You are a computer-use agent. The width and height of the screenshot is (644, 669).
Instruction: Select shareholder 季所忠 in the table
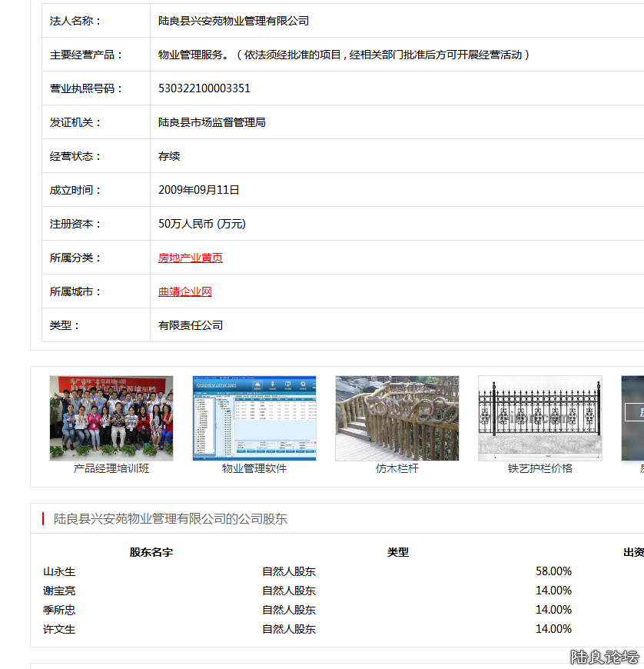click(59, 610)
